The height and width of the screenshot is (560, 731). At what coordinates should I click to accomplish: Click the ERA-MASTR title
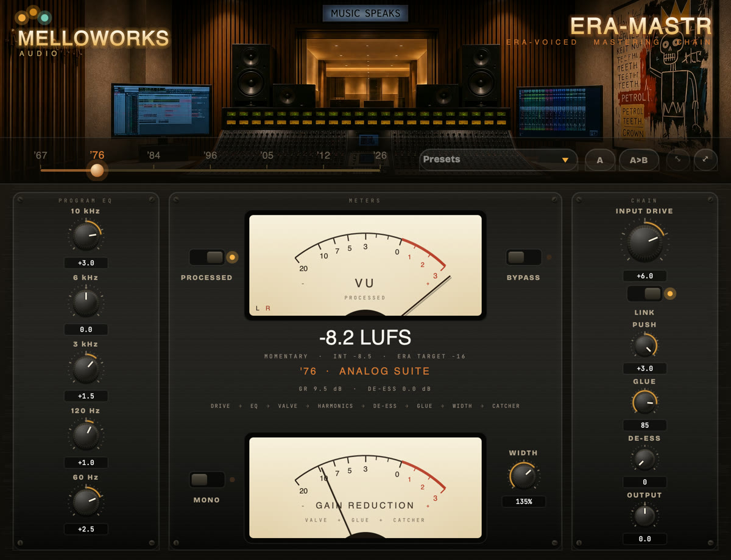point(640,26)
